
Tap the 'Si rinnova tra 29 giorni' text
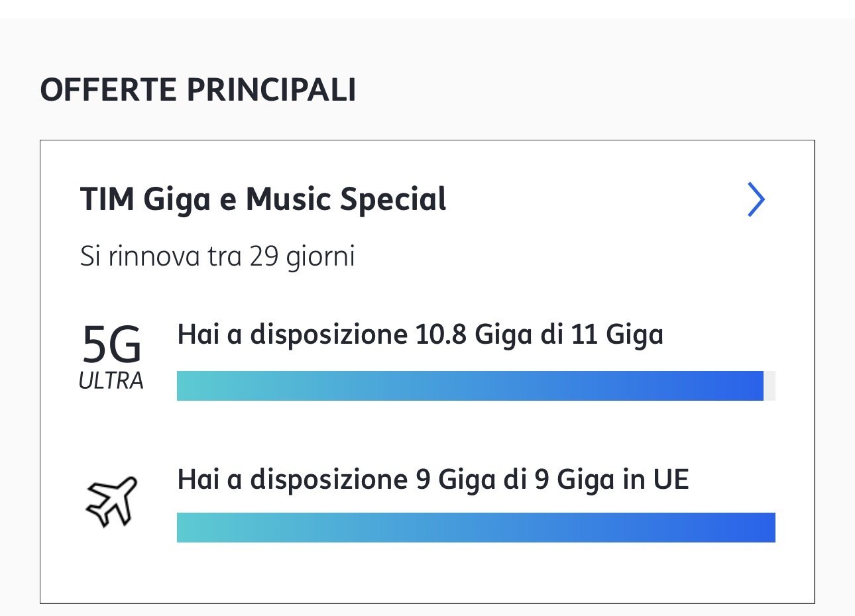[x=217, y=256]
